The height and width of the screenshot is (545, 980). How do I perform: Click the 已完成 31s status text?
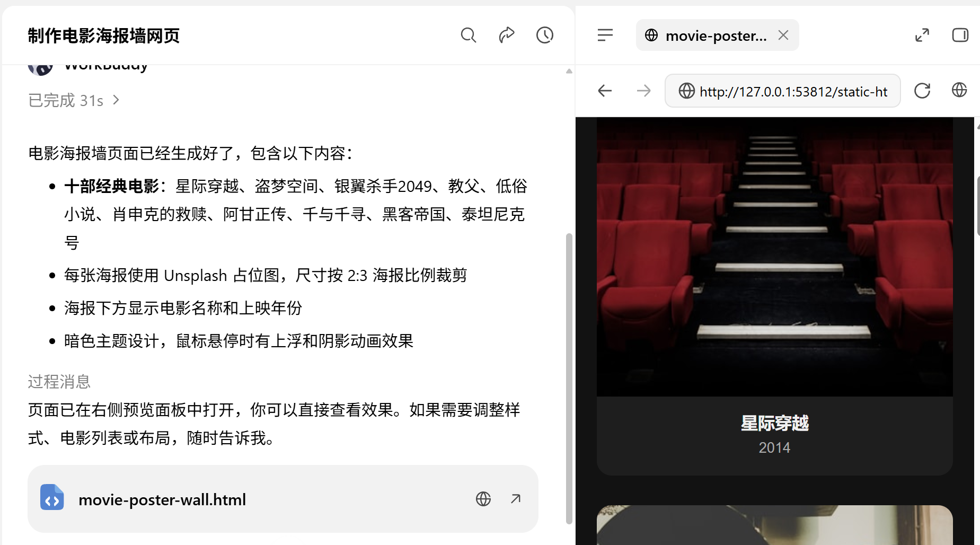pos(66,100)
